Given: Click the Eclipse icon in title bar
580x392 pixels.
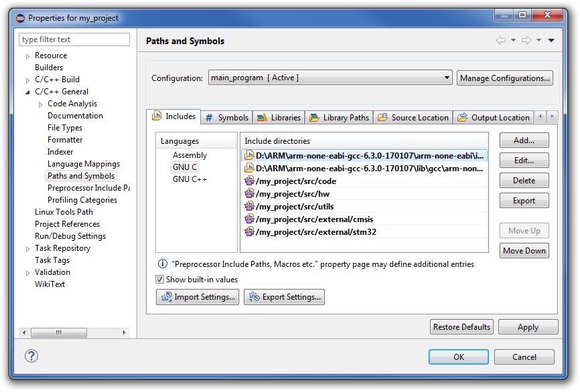Looking at the screenshot, I should (x=19, y=18).
